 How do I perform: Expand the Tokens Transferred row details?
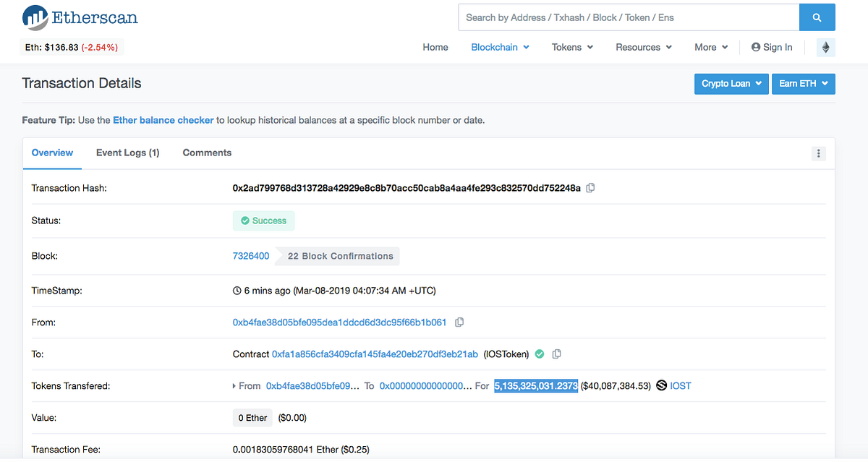[233, 385]
